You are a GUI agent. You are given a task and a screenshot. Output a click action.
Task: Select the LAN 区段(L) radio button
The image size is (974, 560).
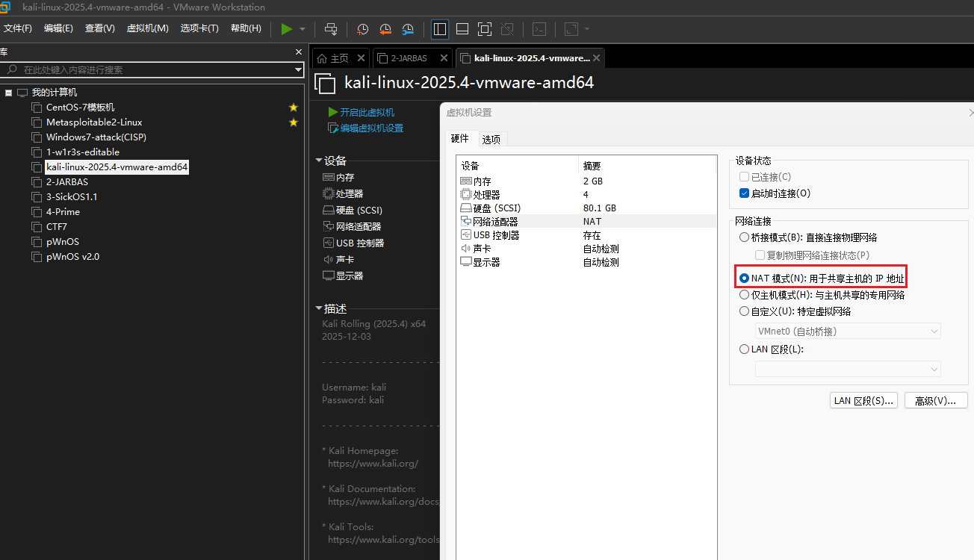744,349
